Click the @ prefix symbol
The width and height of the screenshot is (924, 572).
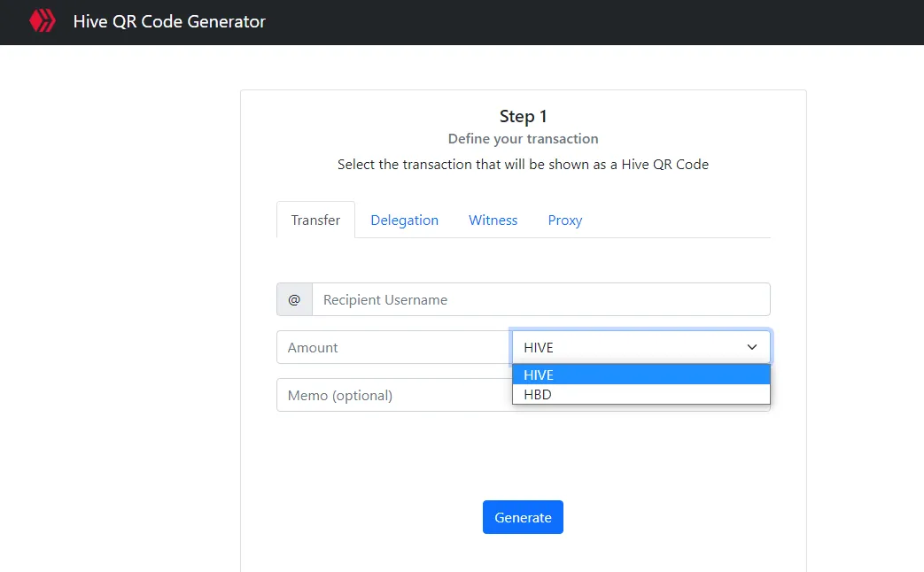point(294,299)
